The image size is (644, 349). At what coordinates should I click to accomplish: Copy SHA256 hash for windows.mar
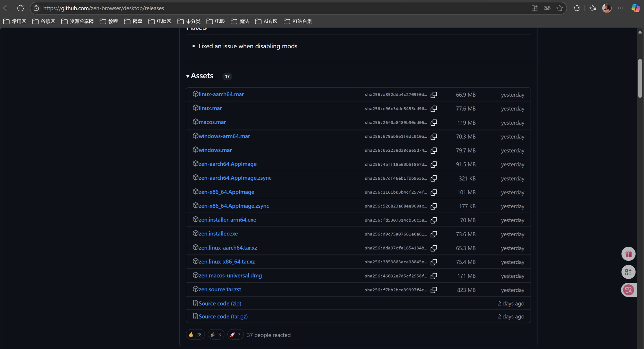click(434, 150)
